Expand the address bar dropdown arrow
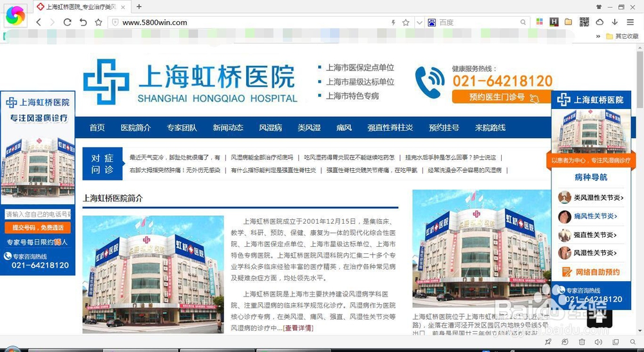 pos(419,23)
